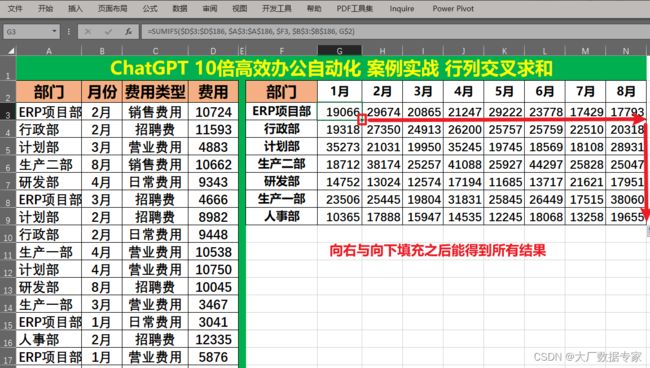Viewport: 650px width, 368px height.
Task: Select cell with cost 3467
Action: click(x=213, y=305)
